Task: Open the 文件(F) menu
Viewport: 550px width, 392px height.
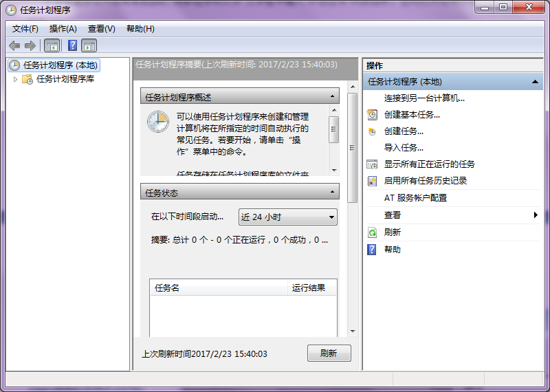Action: coord(25,29)
